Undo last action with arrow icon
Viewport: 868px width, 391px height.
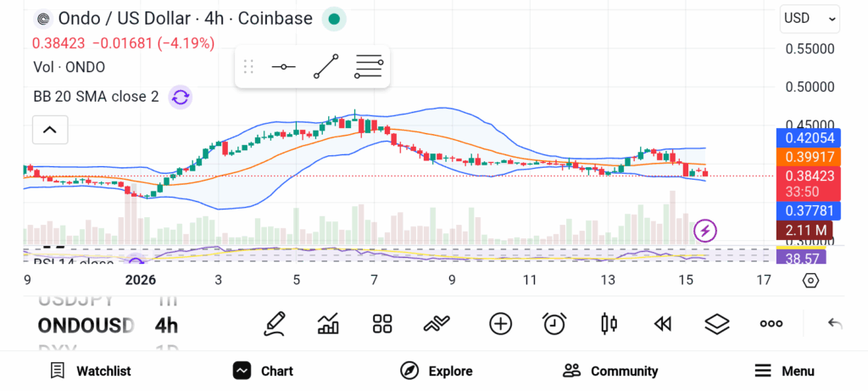click(x=835, y=323)
